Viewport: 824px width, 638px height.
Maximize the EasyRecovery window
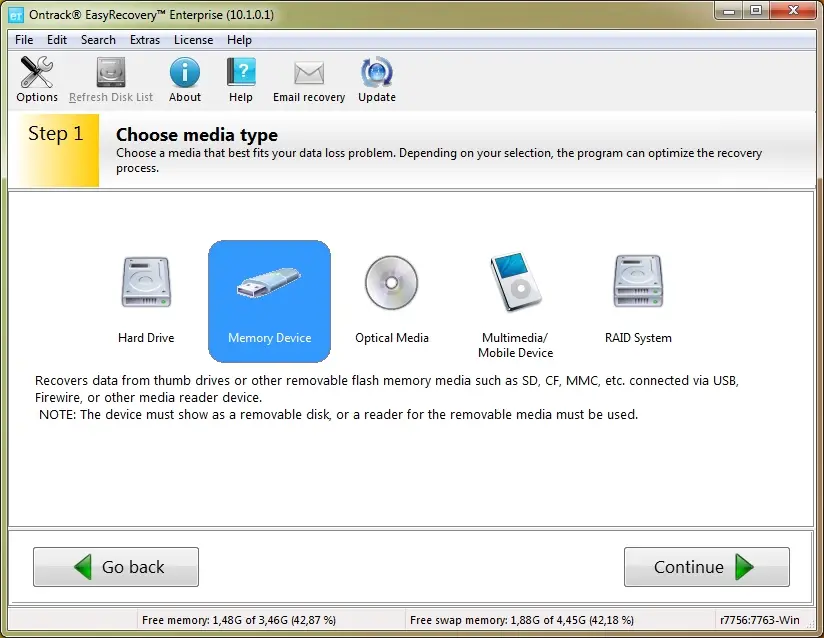tap(756, 11)
